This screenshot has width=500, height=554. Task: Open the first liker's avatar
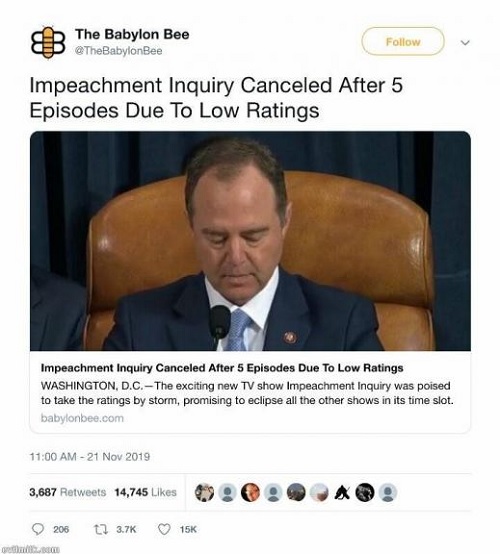(205, 492)
